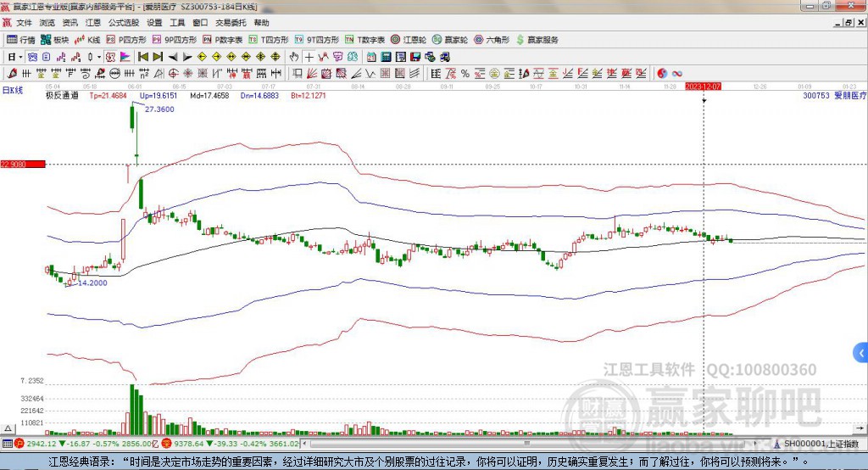
Task: Expand the candlestick style dropdown arrow
Action: point(99,57)
